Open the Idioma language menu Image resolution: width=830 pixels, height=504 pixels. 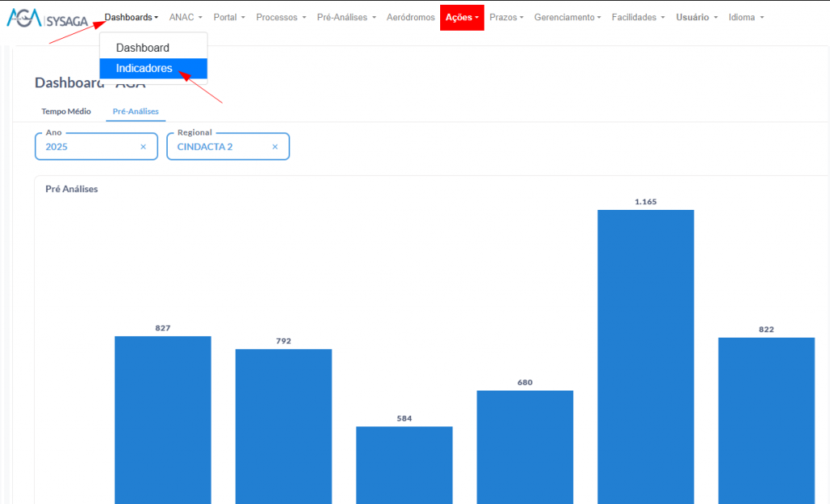[746, 17]
